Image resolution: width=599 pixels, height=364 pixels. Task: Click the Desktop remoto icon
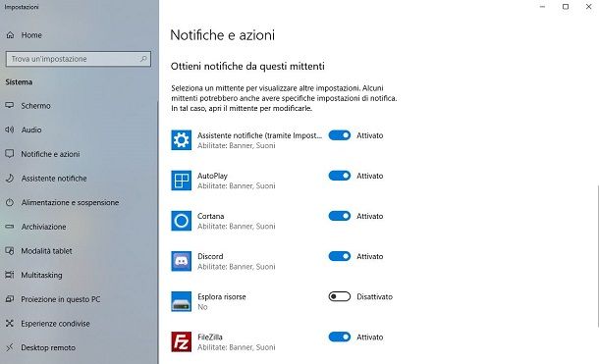tap(10, 347)
